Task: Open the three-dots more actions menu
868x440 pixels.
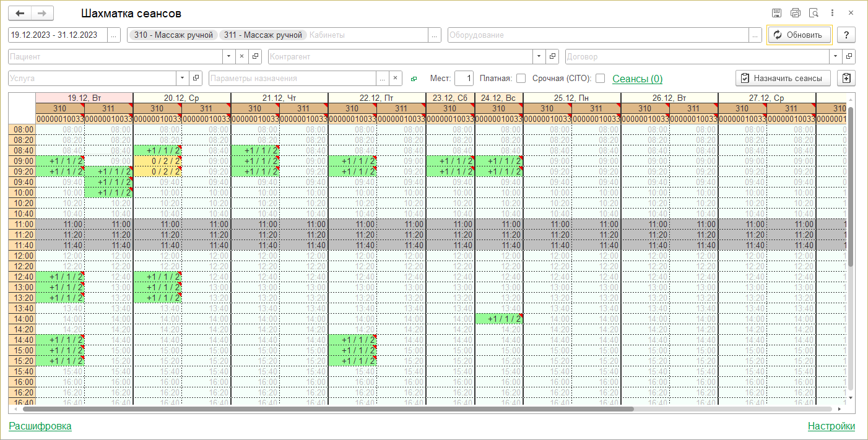Action: 833,13
